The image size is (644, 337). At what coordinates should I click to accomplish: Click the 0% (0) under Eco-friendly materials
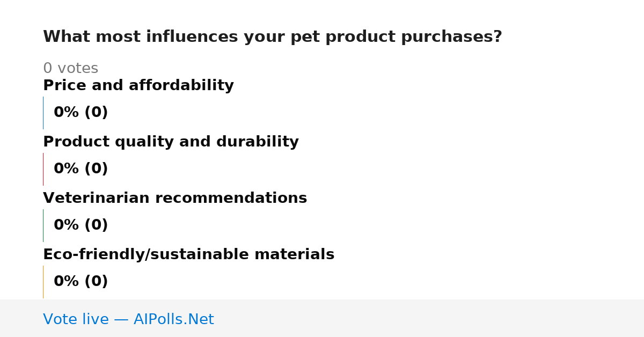click(80, 282)
